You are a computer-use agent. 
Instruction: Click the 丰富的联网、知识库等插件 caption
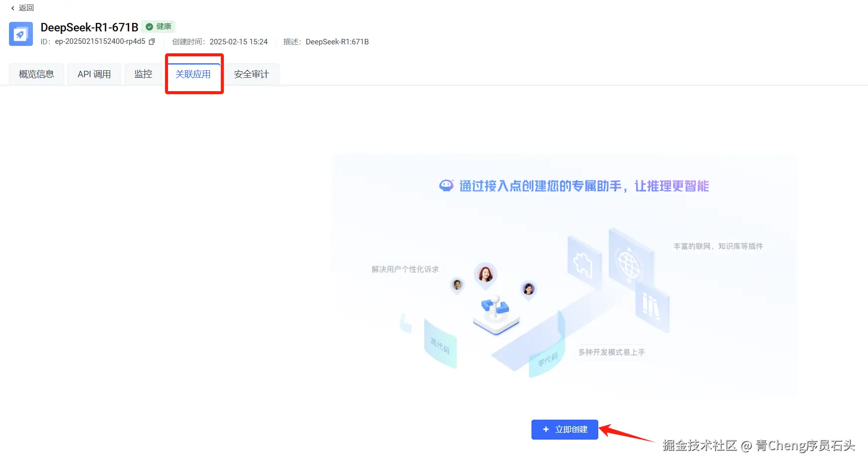coord(718,246)
